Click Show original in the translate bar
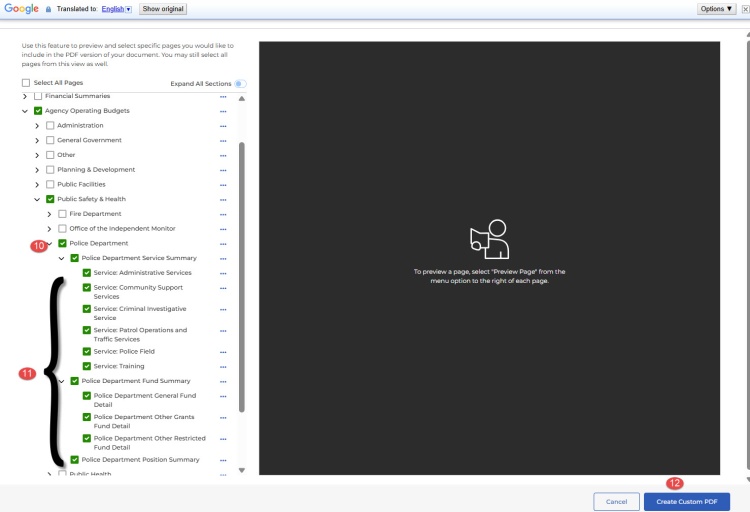The width and height of the screenshot is (750, 512). click(x=163, y=8)
